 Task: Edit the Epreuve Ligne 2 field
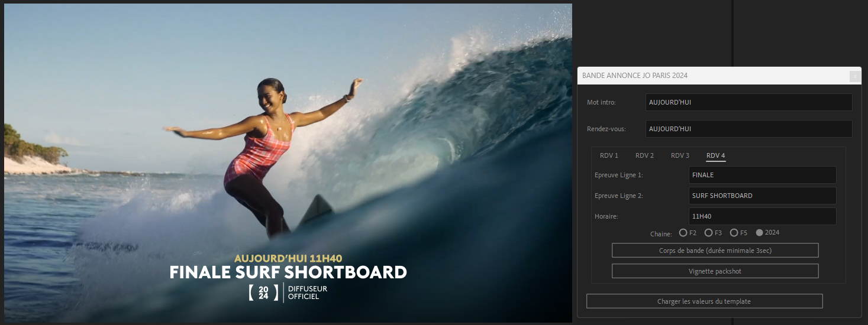(763, 196)
